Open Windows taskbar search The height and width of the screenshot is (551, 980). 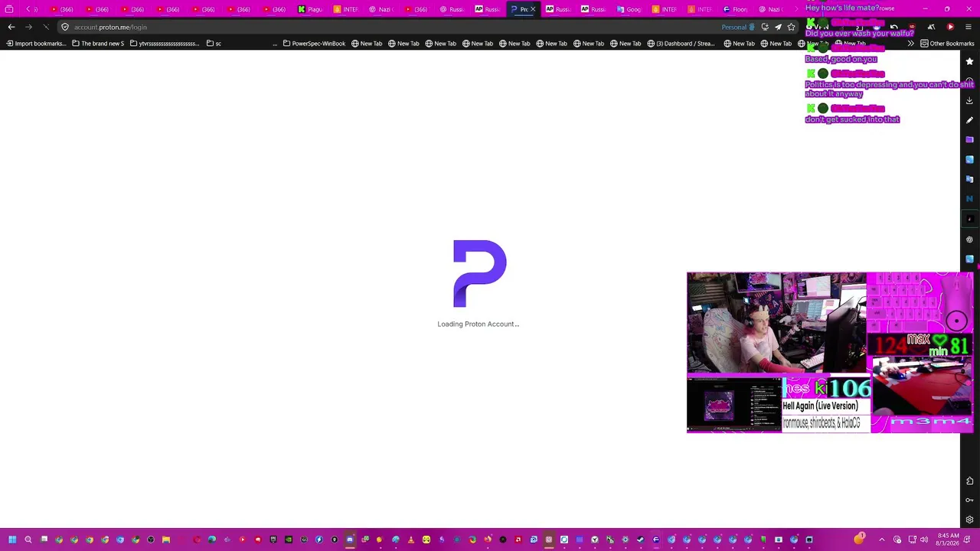(28, 540)
